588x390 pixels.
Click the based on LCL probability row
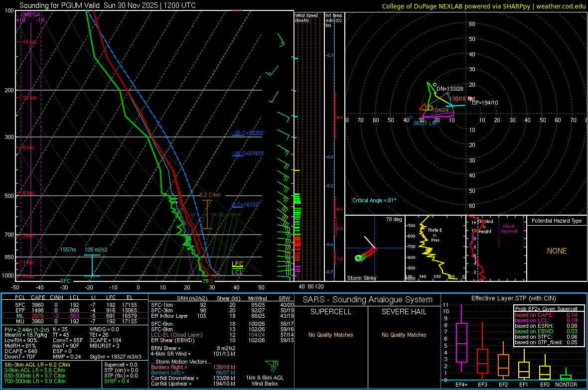546,320
